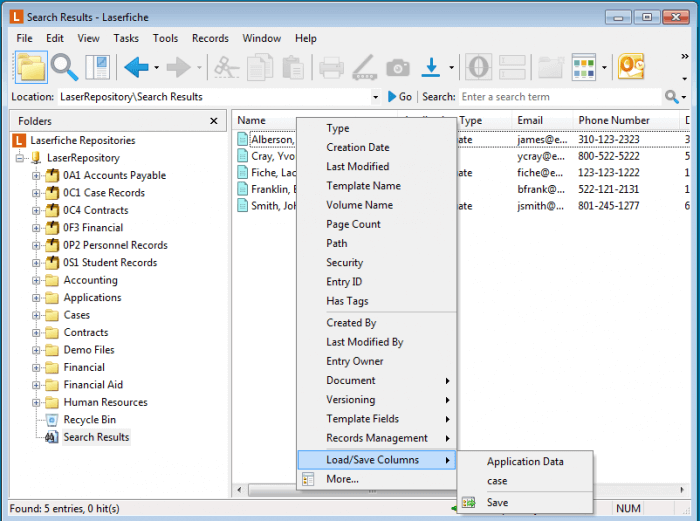Click the Search Results binoculars icon
The image size is (700, 521).
pyautogui.click(x=52, y=437)
